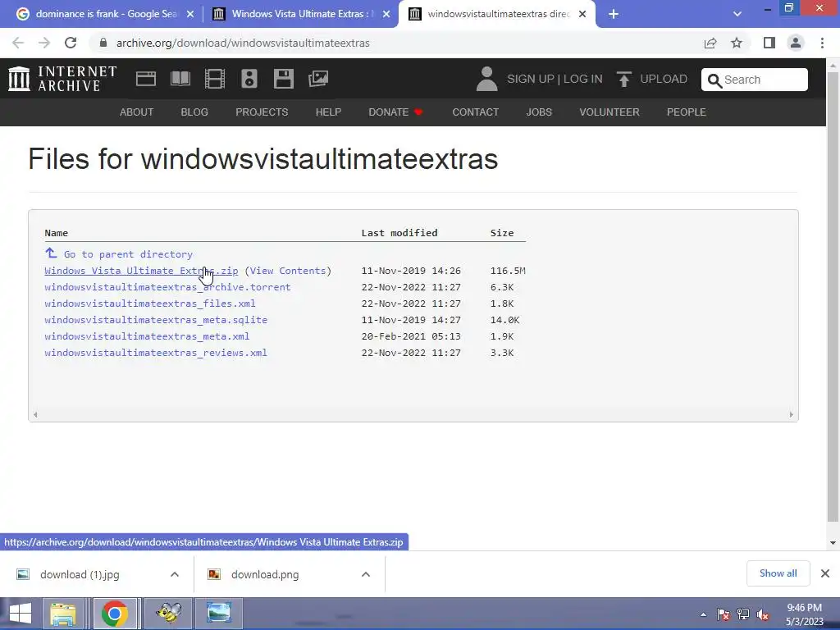Open windowsvistaultimateextras_archive.torrent
This screenshot has width=840, height=630.
click(167, 287)
